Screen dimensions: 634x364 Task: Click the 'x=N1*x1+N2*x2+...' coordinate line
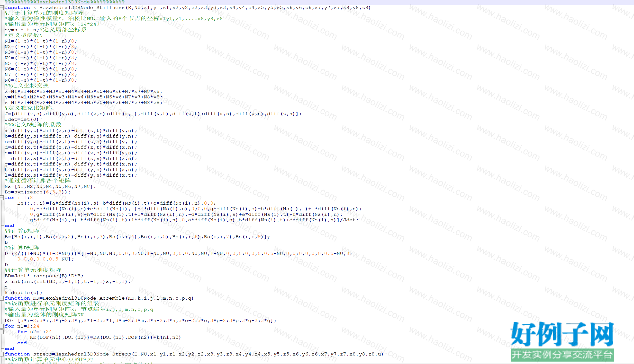tap(84, 91)
